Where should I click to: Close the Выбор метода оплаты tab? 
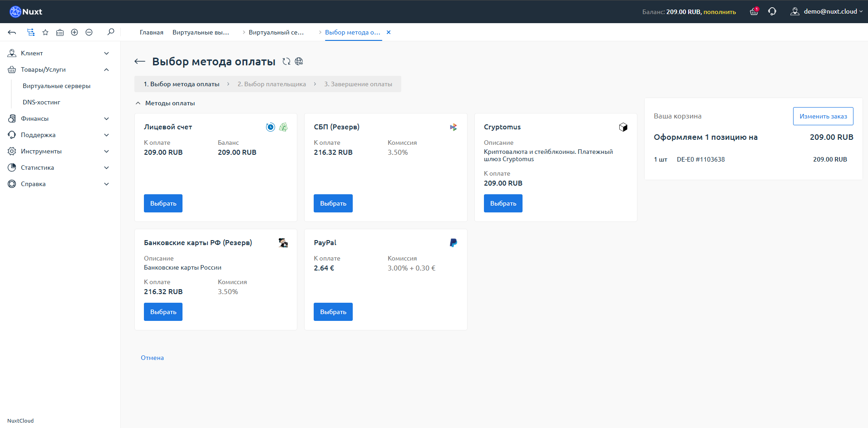(389, 32)
